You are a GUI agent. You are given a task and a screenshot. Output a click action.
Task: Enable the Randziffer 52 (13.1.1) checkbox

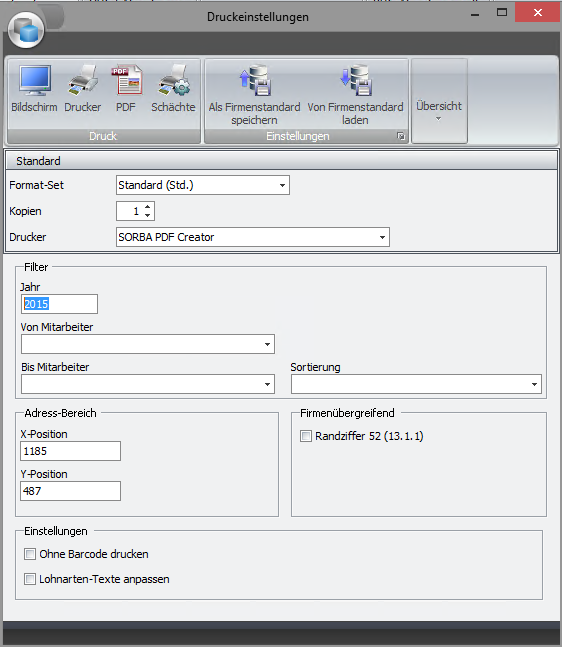[x=306, y=436]
